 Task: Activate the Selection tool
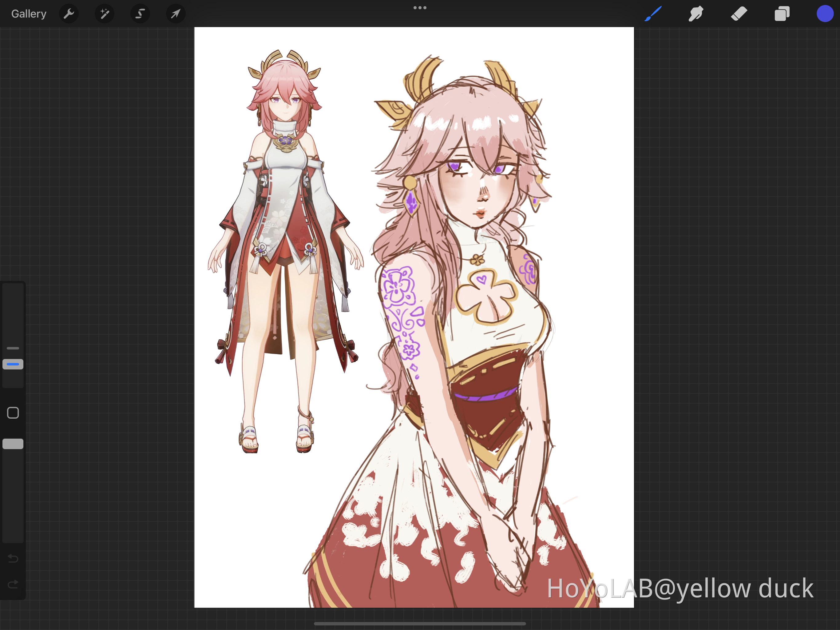tap(140, 14)
